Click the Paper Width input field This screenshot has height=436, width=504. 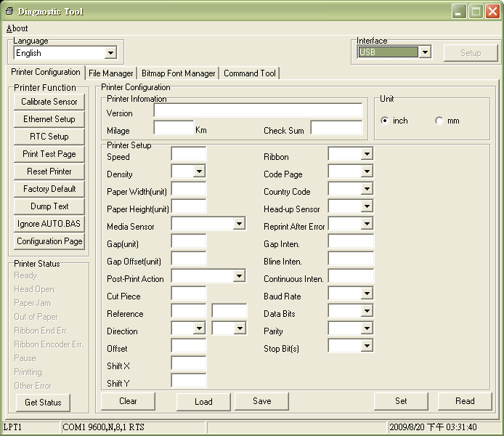click(x=189, y=189)
